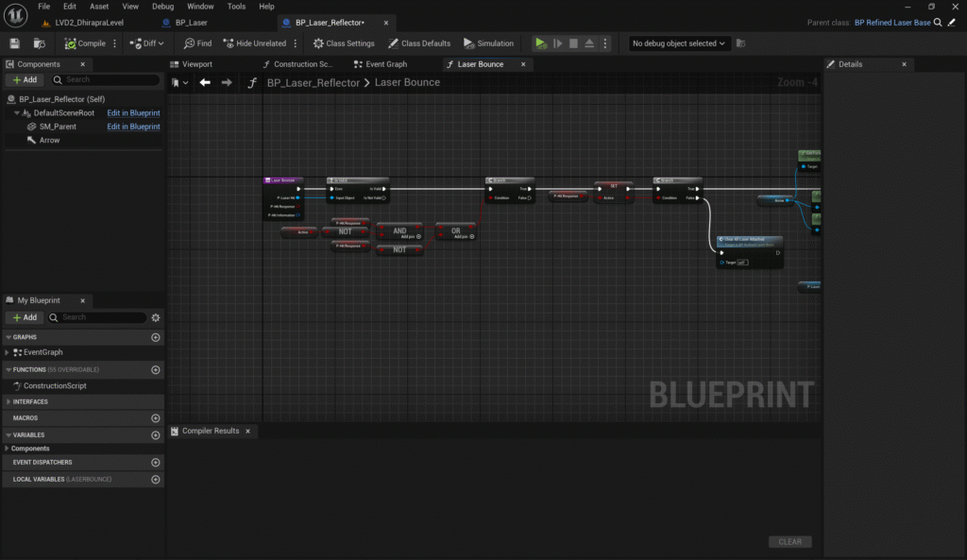Click Add button in My Blueprint panel
The height and width of the screenshot is (560, 967).
tap(25, 317)
